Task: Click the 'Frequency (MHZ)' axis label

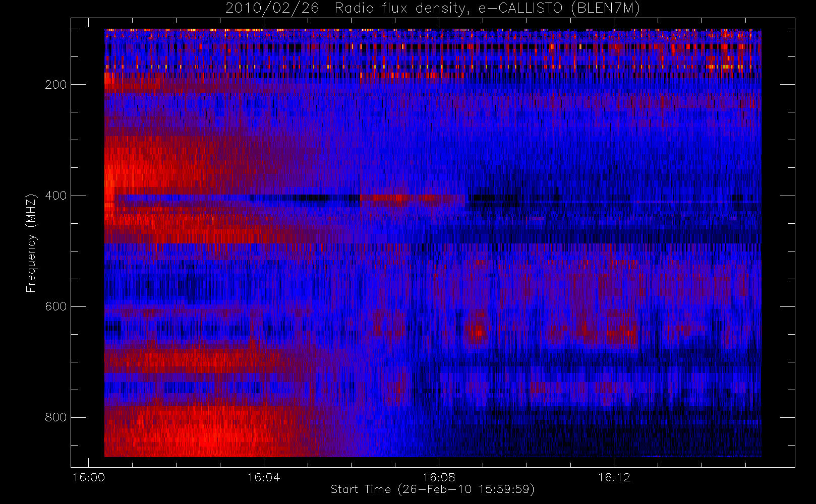Action: coord(31,243)
